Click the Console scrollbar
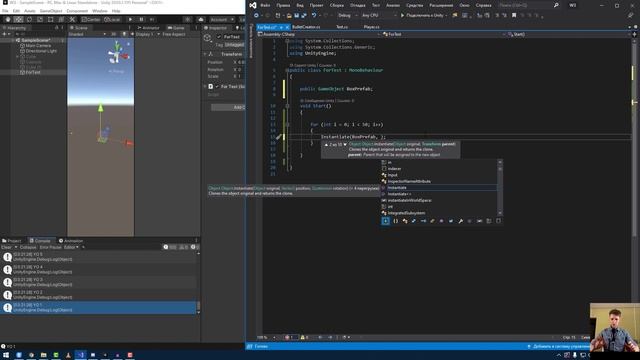Viewport: 640px width, 360px height. pyautogui.click(x=199, y=305)
